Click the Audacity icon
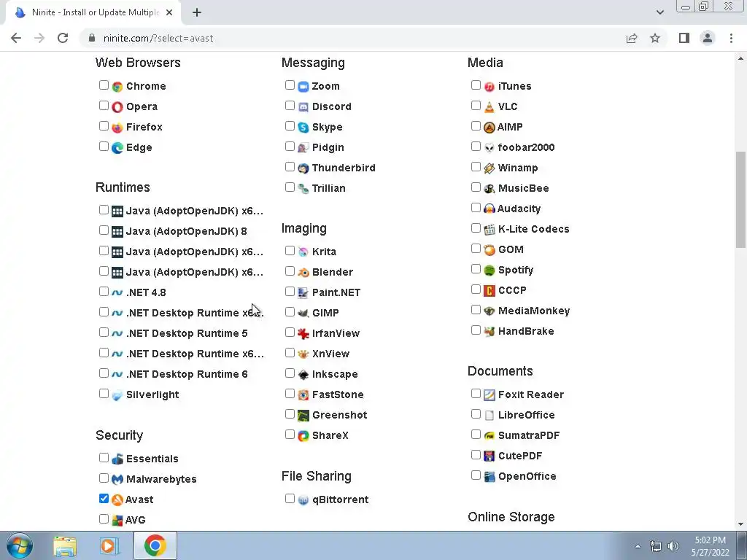The image size is (747, 560). (x=489, y=209)
